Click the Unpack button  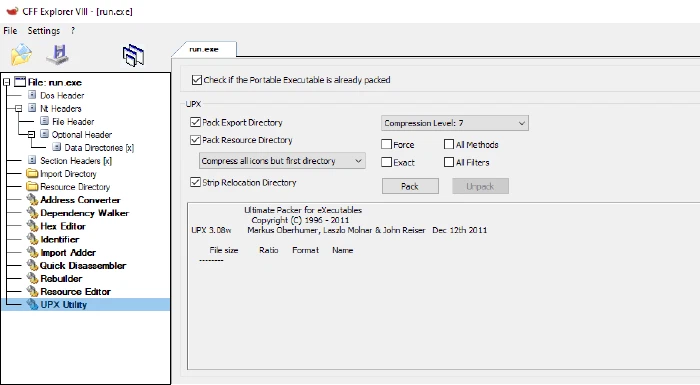pyautogui.click(x=480, y=186)
